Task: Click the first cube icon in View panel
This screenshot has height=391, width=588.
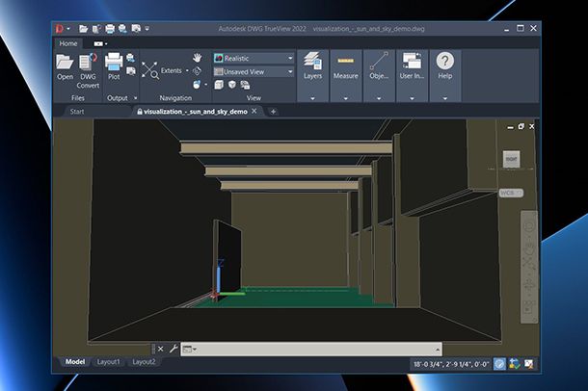Action: (219, 85)
